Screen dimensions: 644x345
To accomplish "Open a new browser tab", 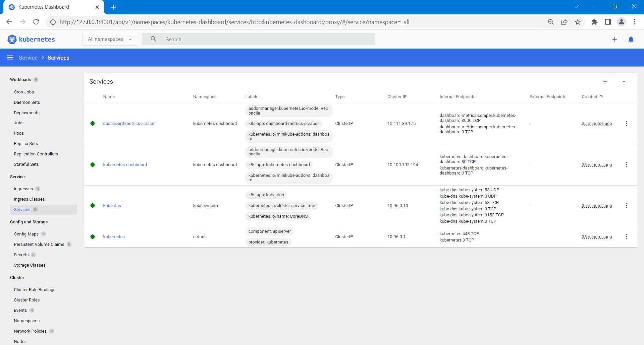I will [x=113, y=7].
